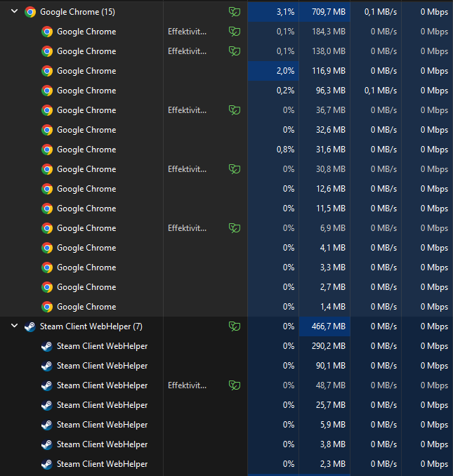Click the Steam icon of the process using 5,9 MB
Screen dimensions: 453x476
47,425
